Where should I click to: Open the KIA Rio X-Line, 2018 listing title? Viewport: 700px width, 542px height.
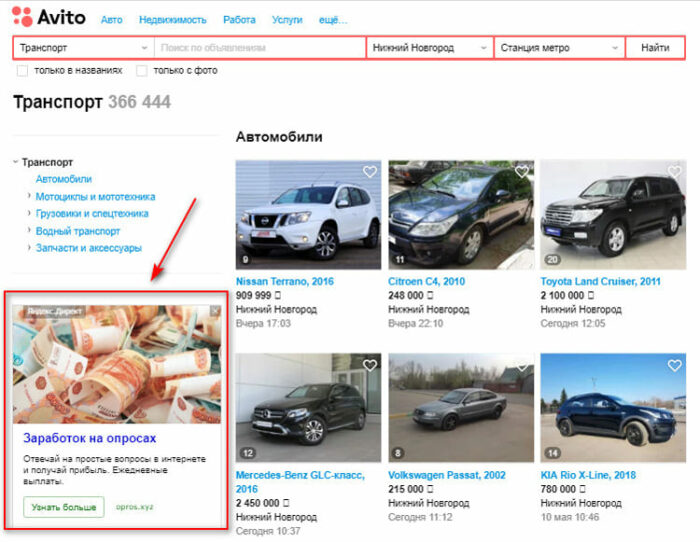588,475
